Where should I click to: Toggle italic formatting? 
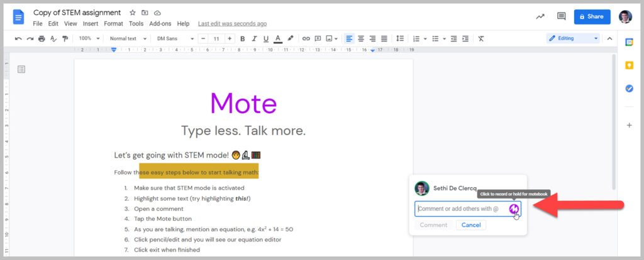pos(254,38)
